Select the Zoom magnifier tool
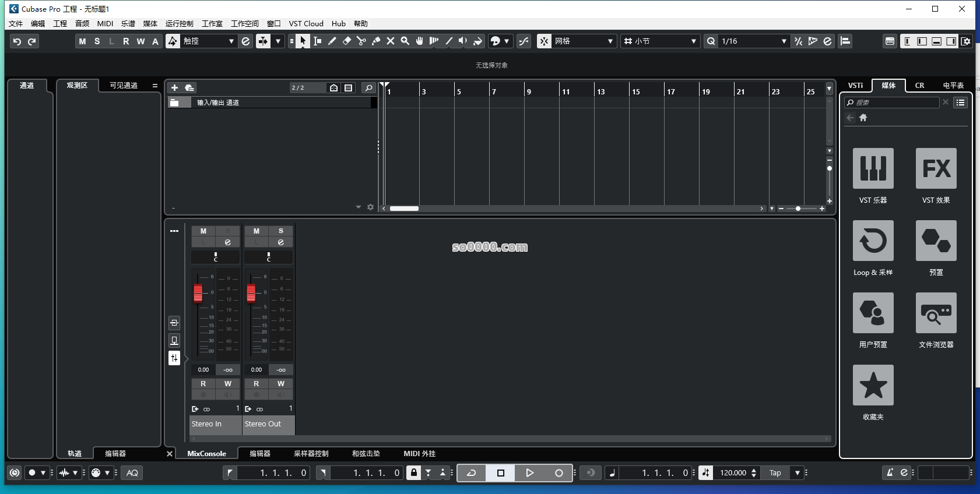The height and width of the screenshot is (494, 980). pyautogui.click(x=405, y=41)
